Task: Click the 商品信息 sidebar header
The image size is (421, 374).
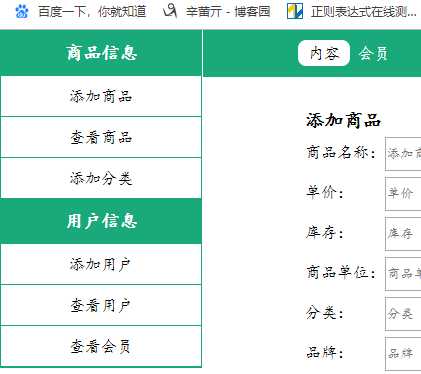Action: (x=101, y=53)
